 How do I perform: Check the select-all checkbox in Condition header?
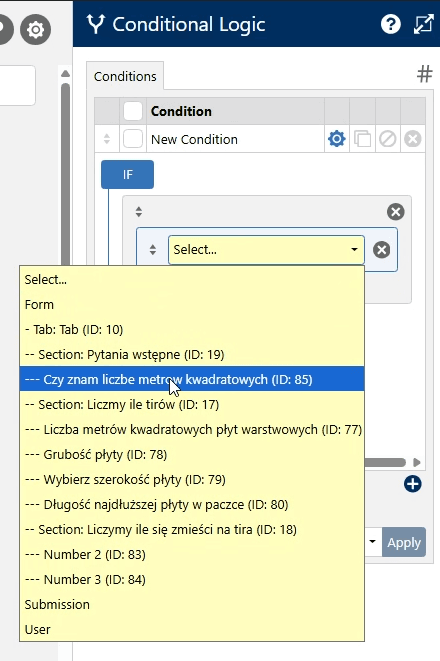[x=133, y=111]
